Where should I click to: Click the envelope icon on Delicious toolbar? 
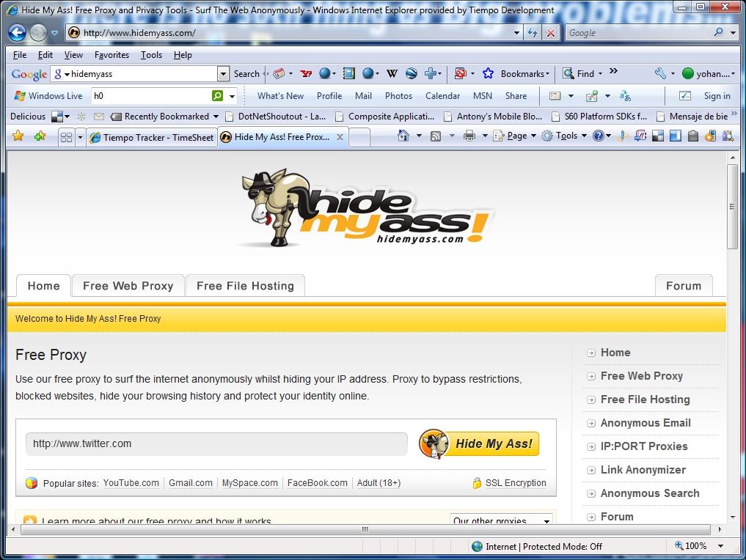tap(99, 117)
